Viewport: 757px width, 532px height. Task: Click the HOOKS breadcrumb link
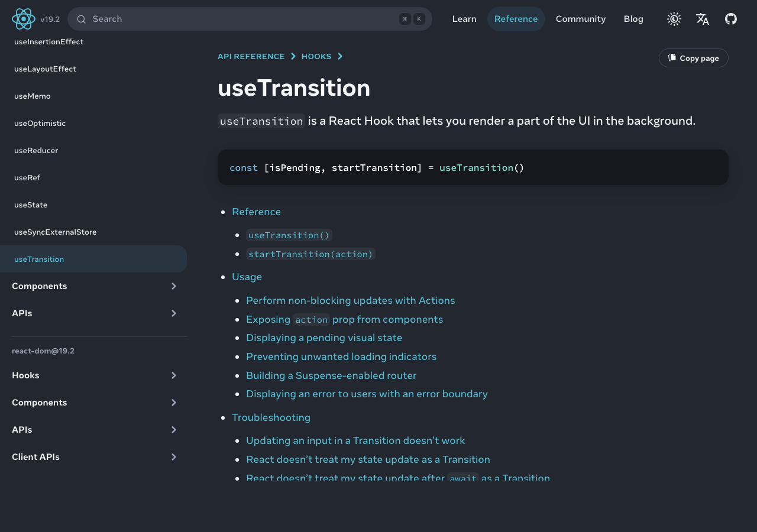coord(317,56)
